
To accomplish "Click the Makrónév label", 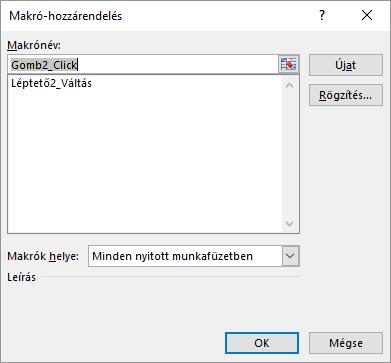I will coord(34,45).
